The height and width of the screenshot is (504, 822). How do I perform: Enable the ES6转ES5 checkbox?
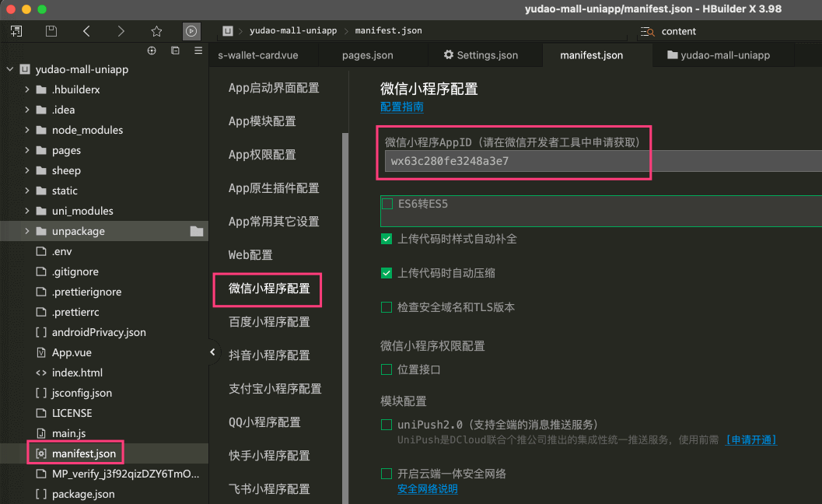point(387,204)
